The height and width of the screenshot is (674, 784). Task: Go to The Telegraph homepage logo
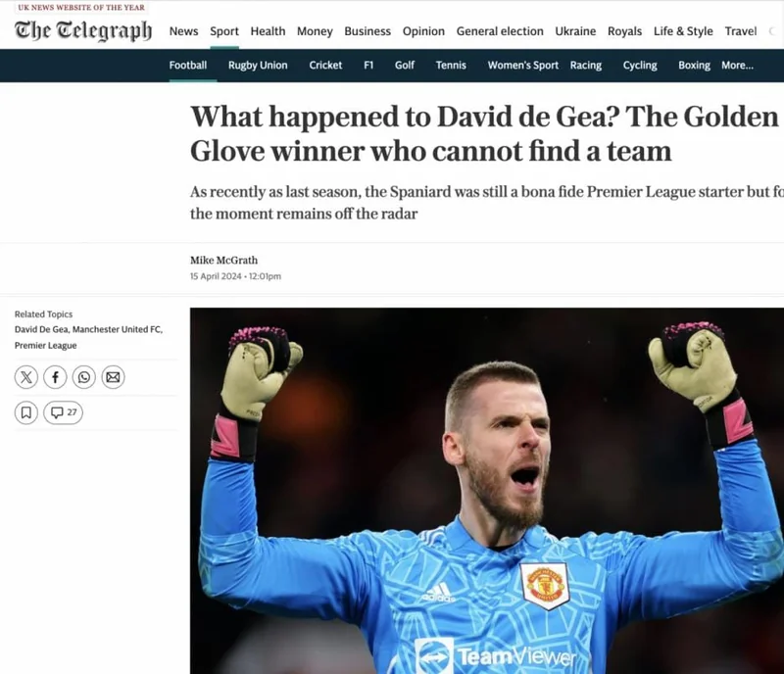[x=83, y=31]
